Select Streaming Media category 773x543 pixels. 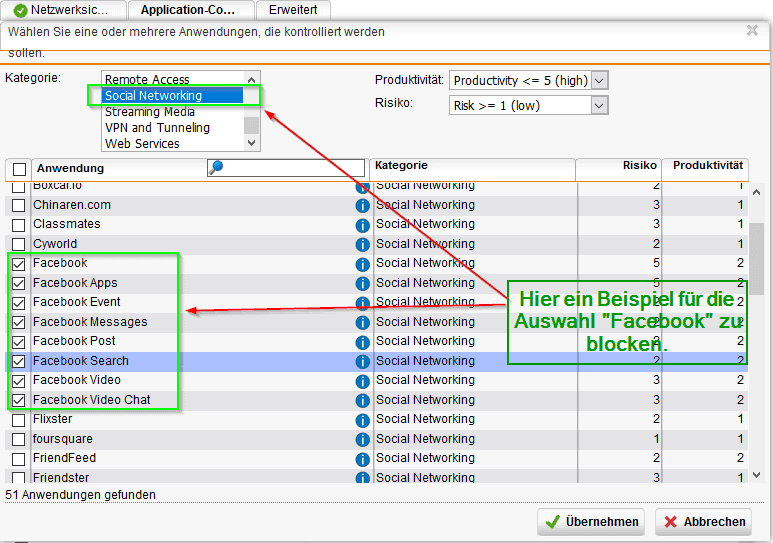coord(150,111)
